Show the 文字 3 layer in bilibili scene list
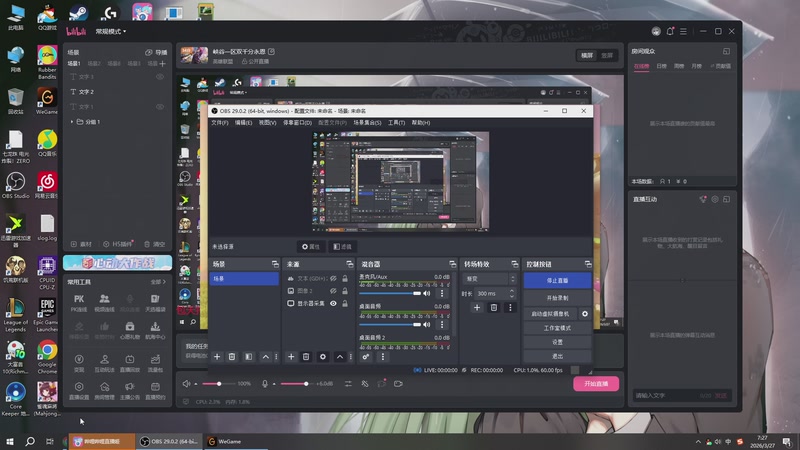The width and height of the screenshot is (800, 450). tap(160, 77)
